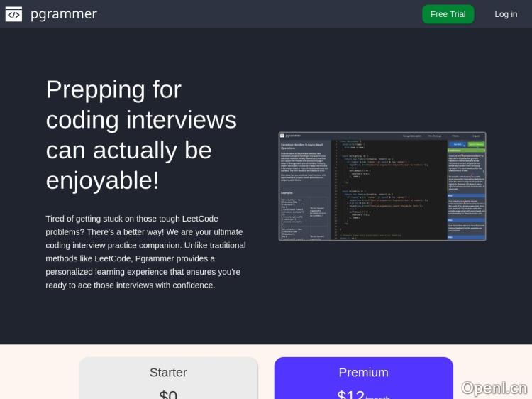The width and height of the screenshot is (532, 399).
Task: Open the Log in page
Action: [506, 14]
